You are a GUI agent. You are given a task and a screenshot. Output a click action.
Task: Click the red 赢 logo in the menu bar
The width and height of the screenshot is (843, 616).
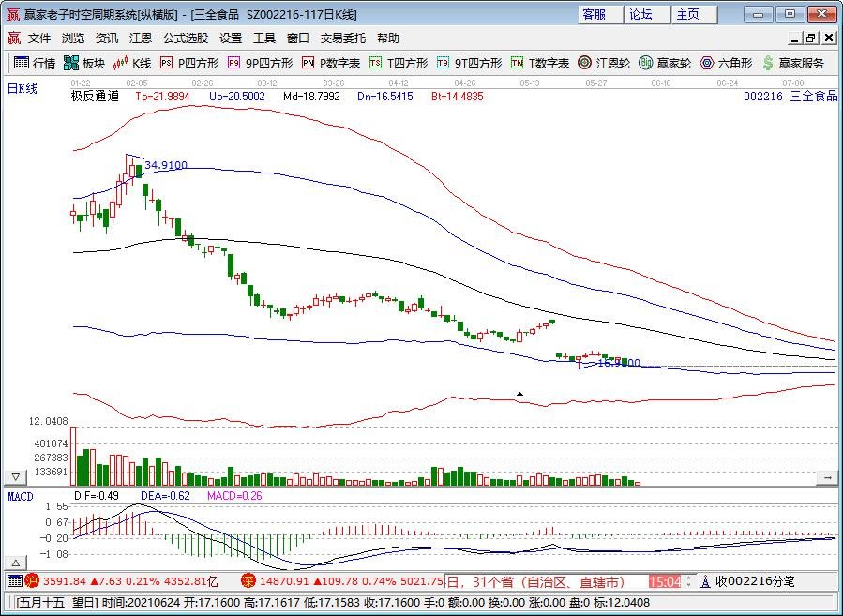point(13,38)
